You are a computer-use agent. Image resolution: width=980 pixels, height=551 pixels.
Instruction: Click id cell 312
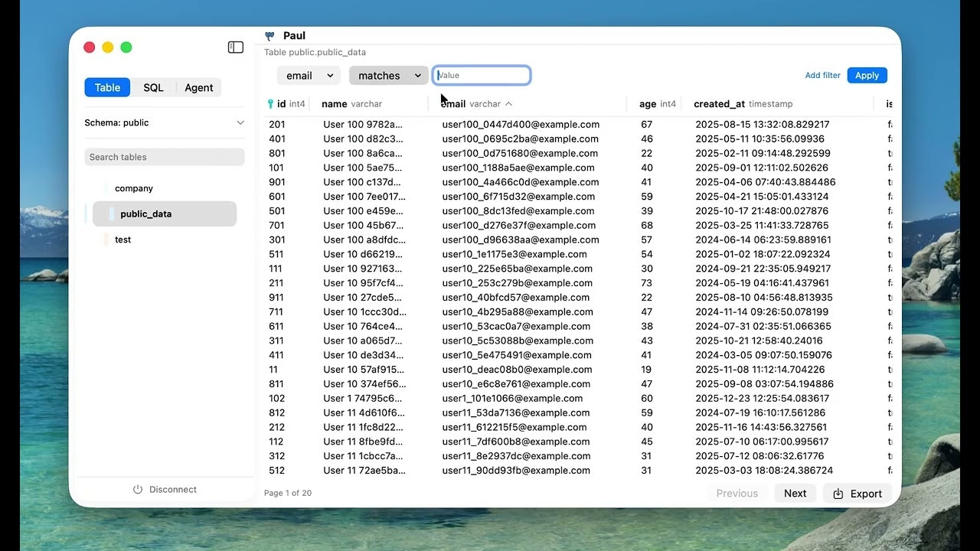[x=276, y=456]
